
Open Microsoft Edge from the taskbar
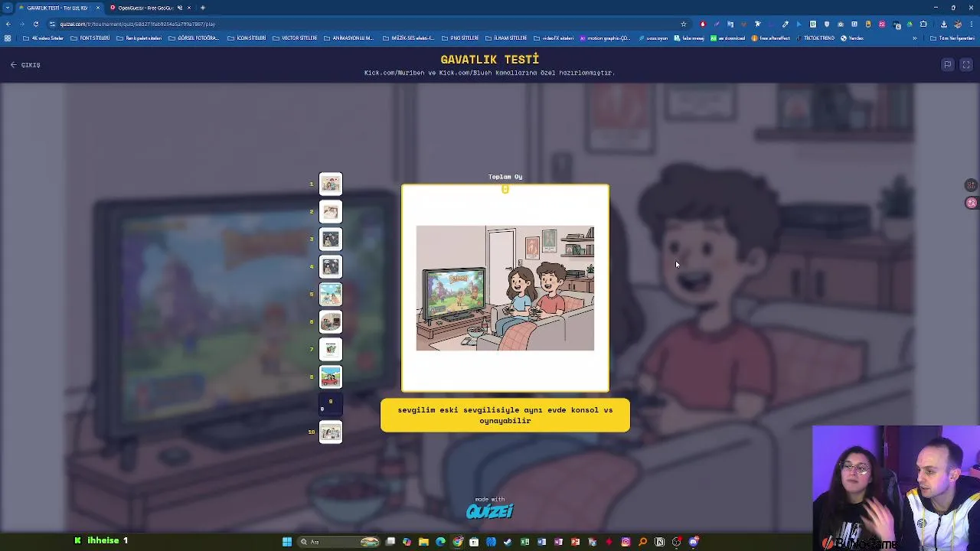[x=440, y=542]
